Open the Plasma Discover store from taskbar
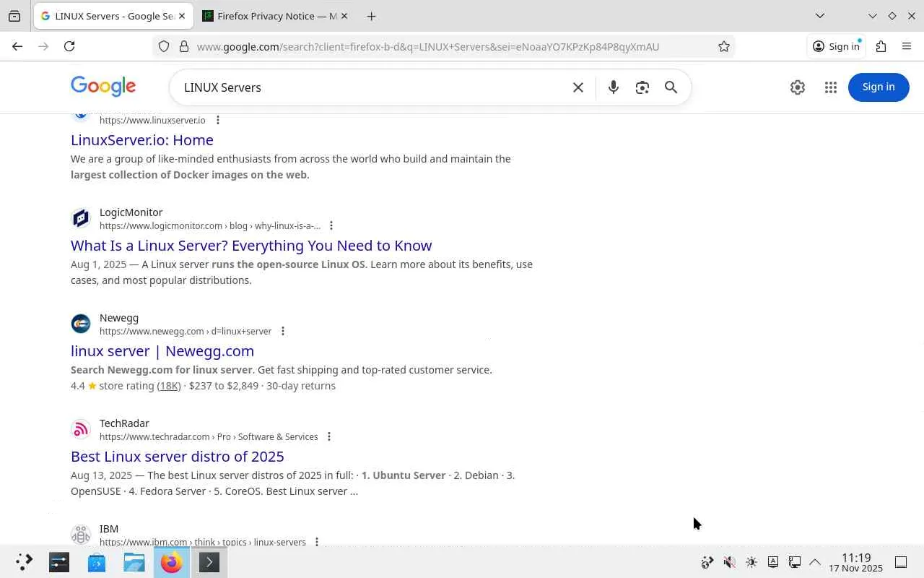 (97, 562)
